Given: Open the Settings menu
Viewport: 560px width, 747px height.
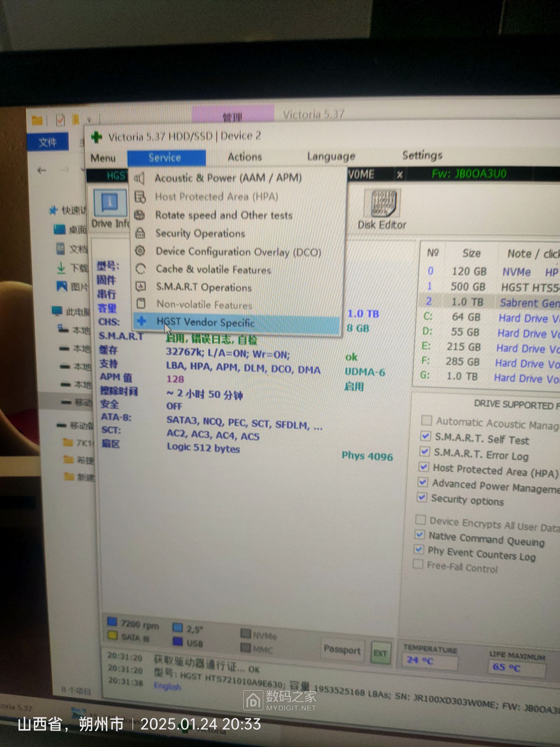Looking at the screenshot, I should click(x=422, y=155).
